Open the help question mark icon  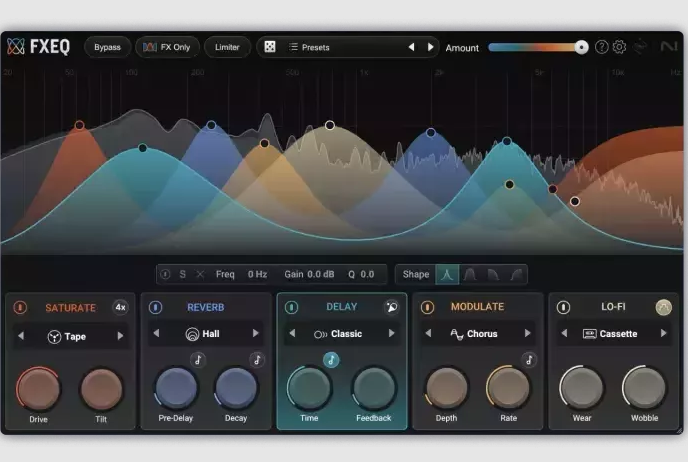coord(602,47)
